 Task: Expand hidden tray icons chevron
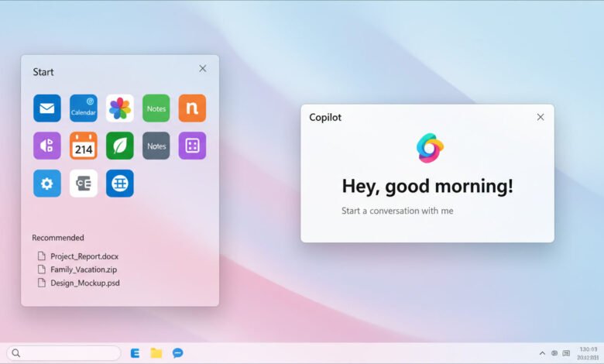click(542, 353)
